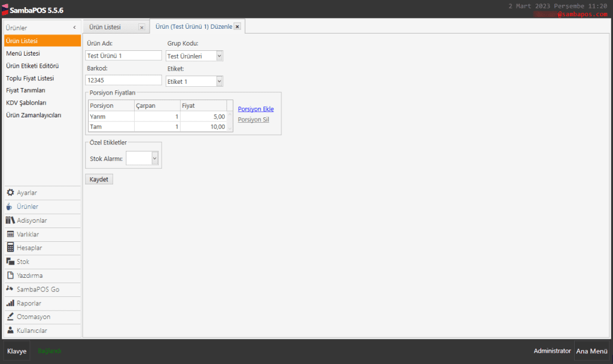Image resolution: width=613 pixels, height=364 pixels.
Task: Click the Stok module icon
Action: 10,262
